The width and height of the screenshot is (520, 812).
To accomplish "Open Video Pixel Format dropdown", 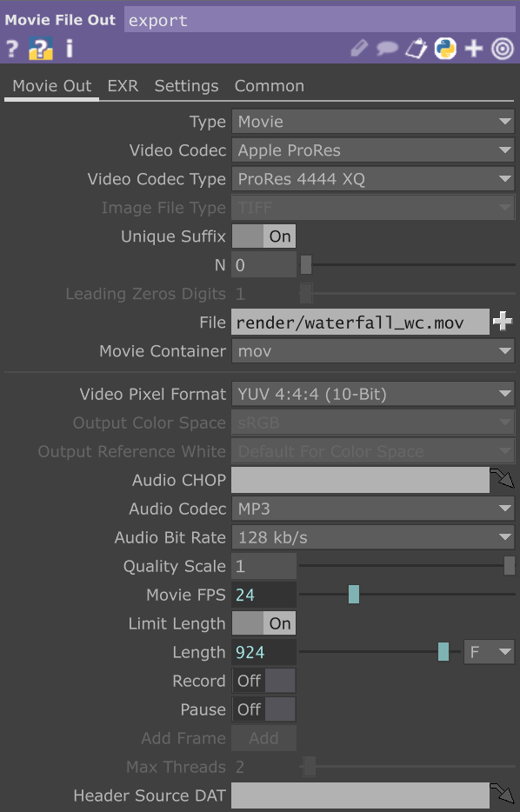I will pos(373,394).
